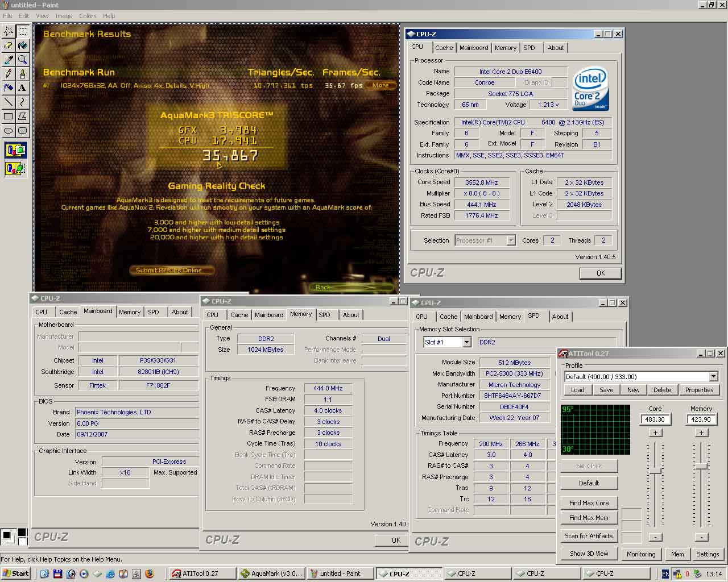728x582 pixels.
Task: Decrease Memory clock with minus button
Action: [701, 537]
